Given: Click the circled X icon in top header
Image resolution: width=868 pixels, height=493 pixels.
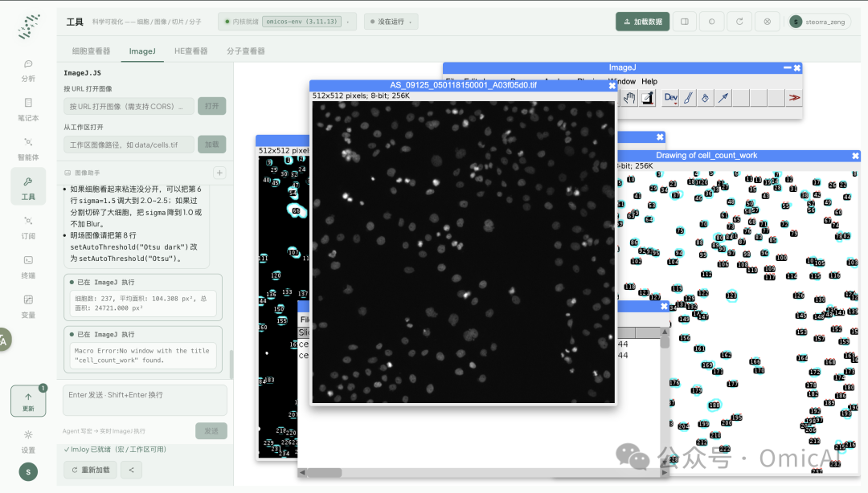Looking at the screenshot, I should 767,22.
